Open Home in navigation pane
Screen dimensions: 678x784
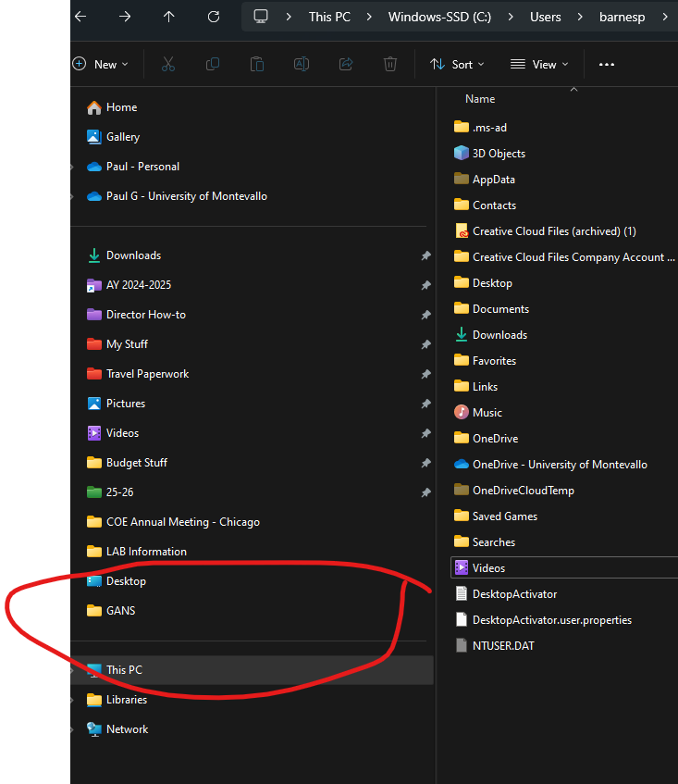[x=112, y=107]
